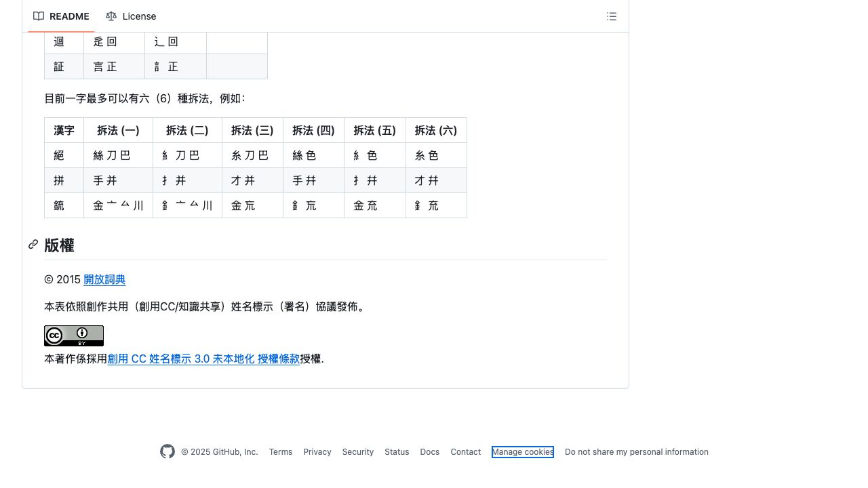Click the Contact footer link
The height and width of the screenshot is (488, 868).
click(x=466, y=452)
